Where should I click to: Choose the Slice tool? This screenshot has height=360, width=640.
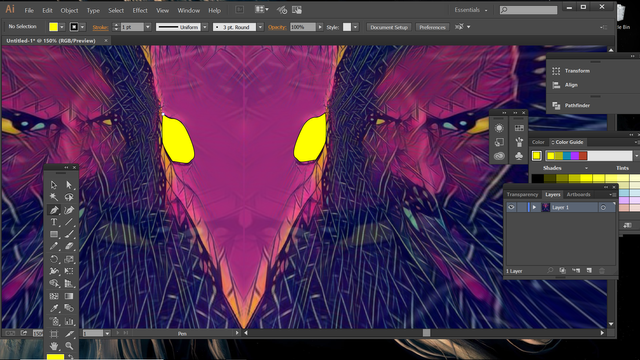point(69,334)
